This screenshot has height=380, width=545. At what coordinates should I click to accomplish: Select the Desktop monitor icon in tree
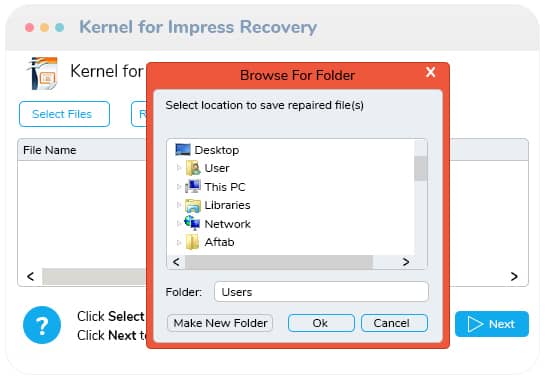click(x=183, y=150)
